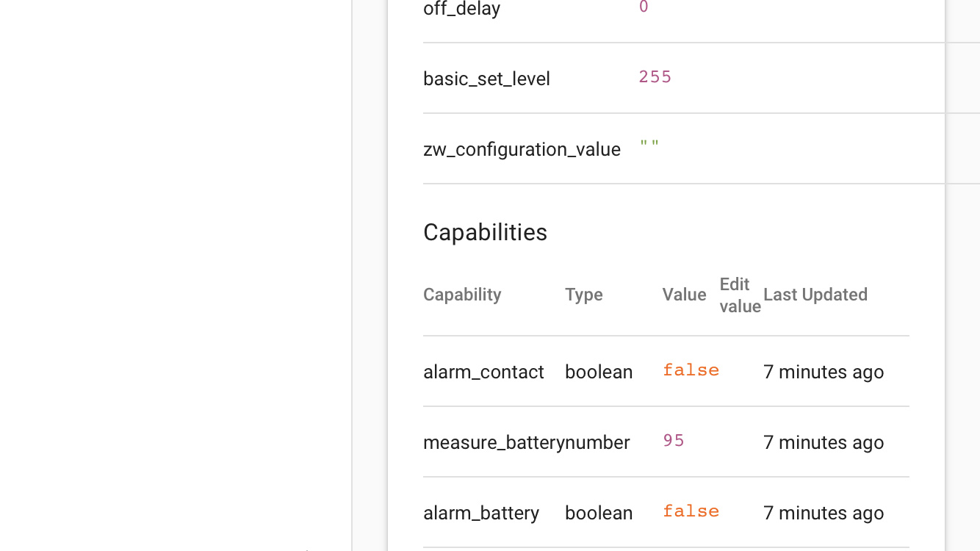
Task: Click the false value for alarm_battery
Action: click(691, 511)
